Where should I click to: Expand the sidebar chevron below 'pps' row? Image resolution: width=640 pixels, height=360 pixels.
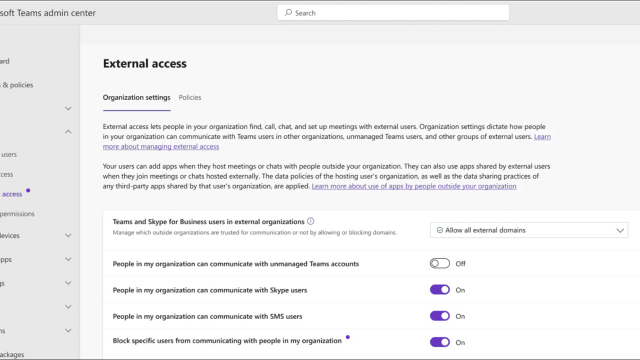(68, 283)
